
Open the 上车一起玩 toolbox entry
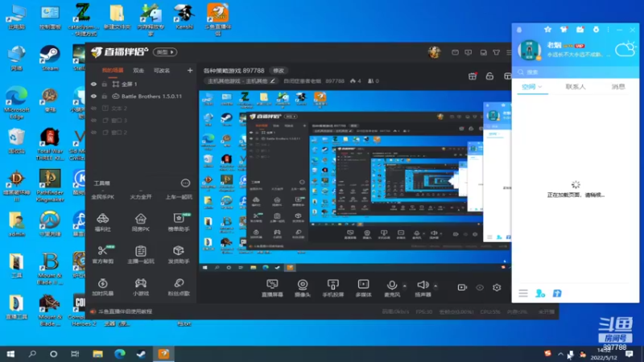pyautogui.click(x=179, y=197)
